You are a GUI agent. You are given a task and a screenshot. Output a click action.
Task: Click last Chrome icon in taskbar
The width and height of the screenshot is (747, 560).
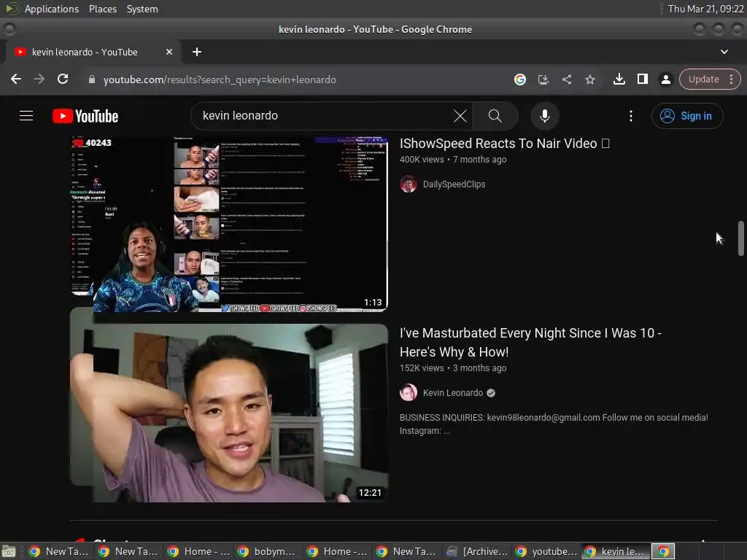point(663,551)
